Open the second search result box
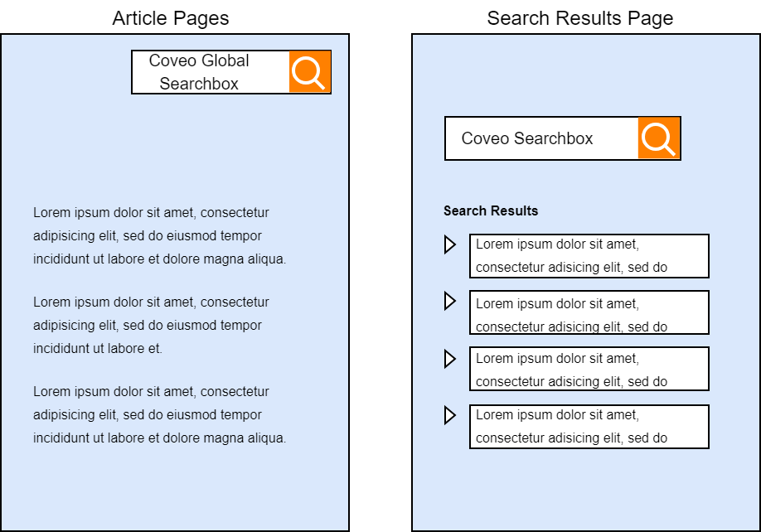 coord(589,312)
